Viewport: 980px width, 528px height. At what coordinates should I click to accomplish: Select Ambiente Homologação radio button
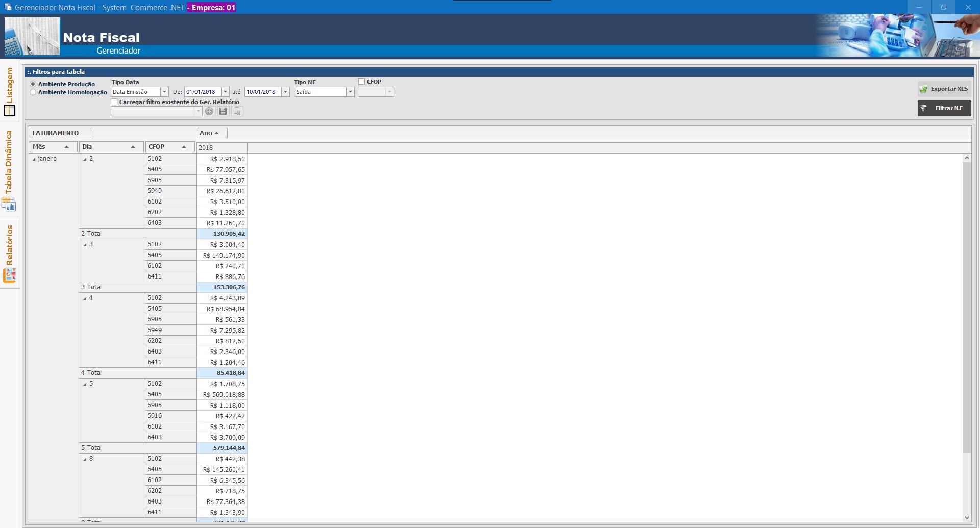click(x=33, y=92)
